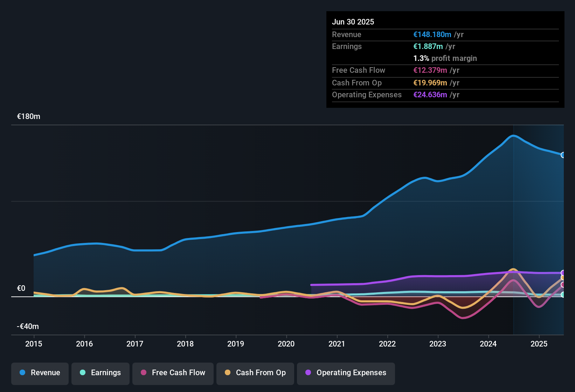Toggle the Free Cash Flow legend series
Viewport: 575px width, 392px height.
173,373
